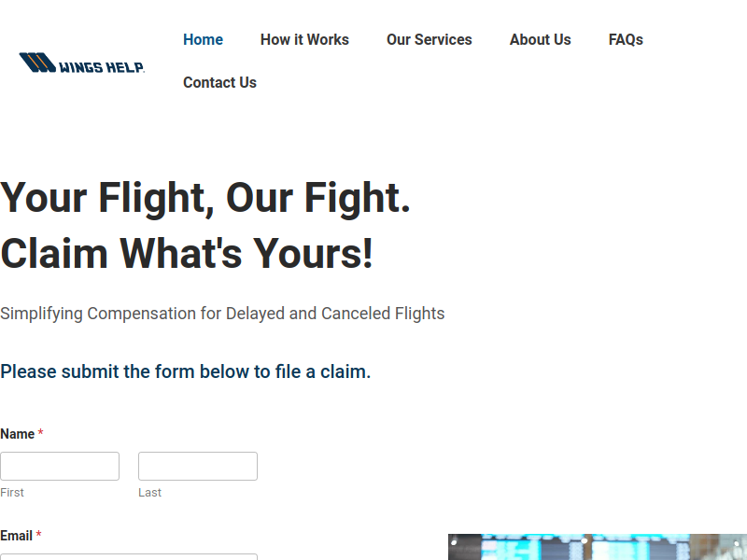Click the 'First' sublabel under name box
The width and height of the screenshot is (747, 560).
pos(12,493)
